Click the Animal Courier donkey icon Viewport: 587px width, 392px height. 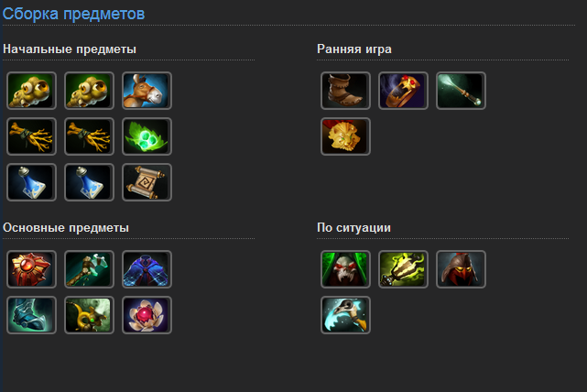click(147, 91)
